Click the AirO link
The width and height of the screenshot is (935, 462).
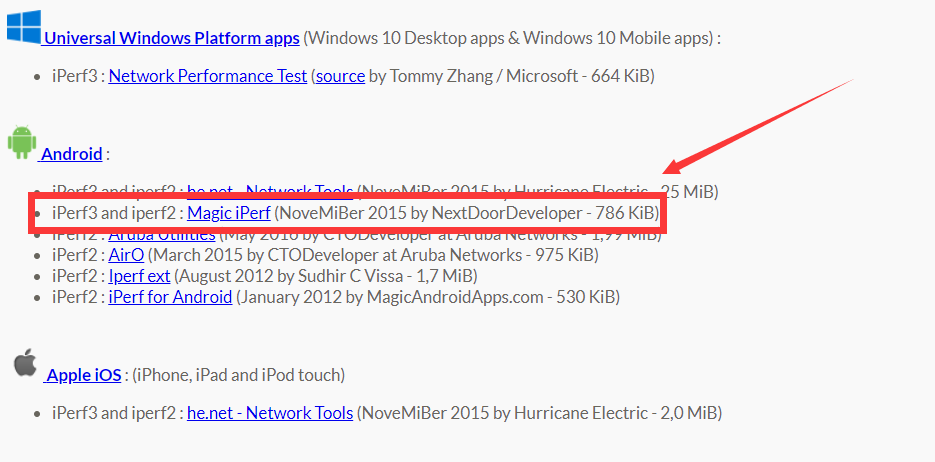(126, 254)
